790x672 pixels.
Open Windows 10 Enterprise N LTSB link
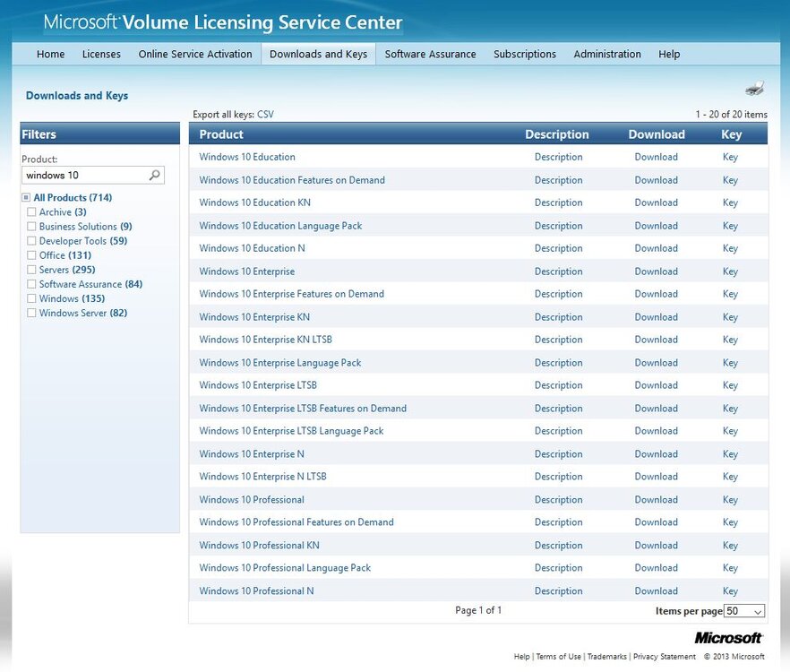click(x=262, y=477)
